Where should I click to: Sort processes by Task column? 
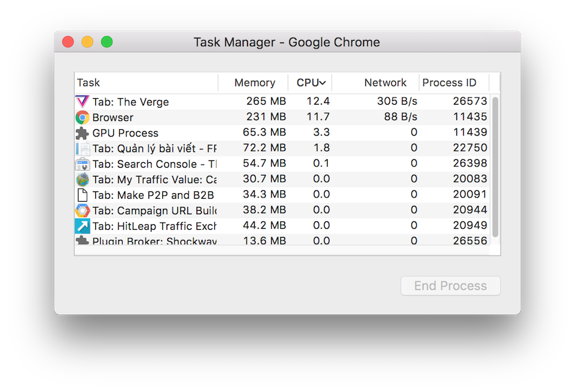[88, 82]
